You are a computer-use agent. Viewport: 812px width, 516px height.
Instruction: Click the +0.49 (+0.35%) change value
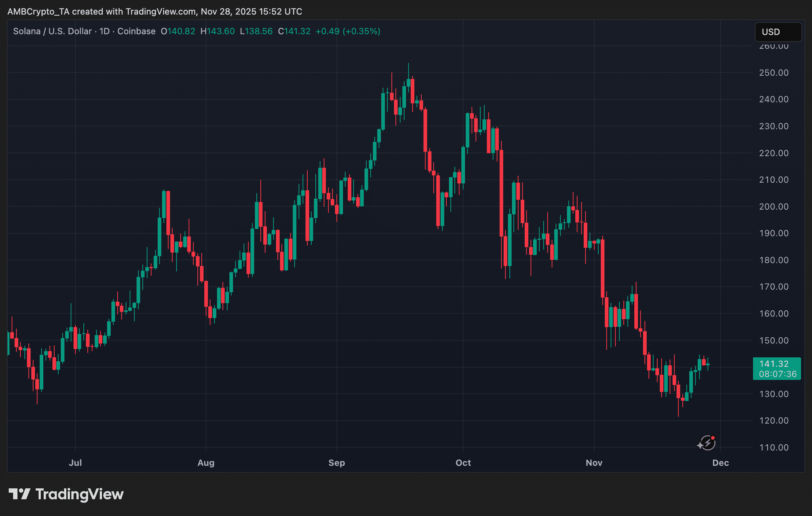[x=348, y=31]
